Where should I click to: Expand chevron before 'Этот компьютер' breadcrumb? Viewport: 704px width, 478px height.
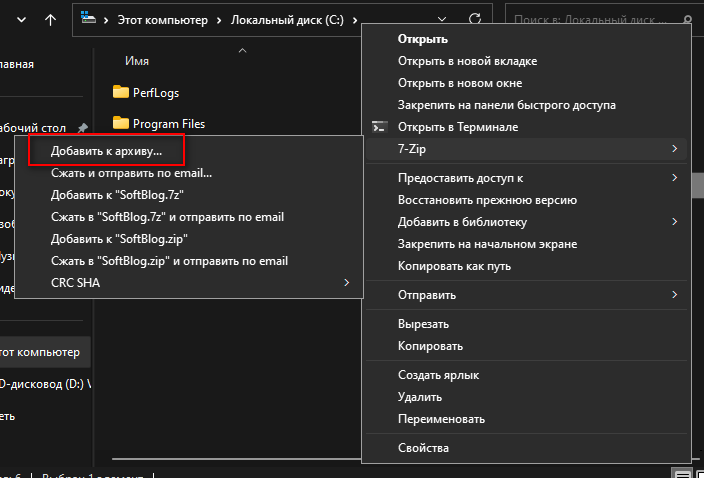pos(106,20)
